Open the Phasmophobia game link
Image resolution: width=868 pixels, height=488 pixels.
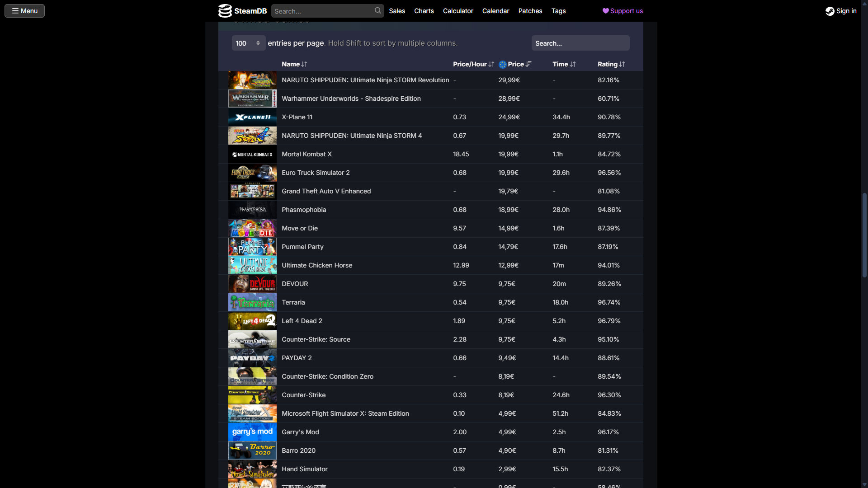click(x=304, y=210)
